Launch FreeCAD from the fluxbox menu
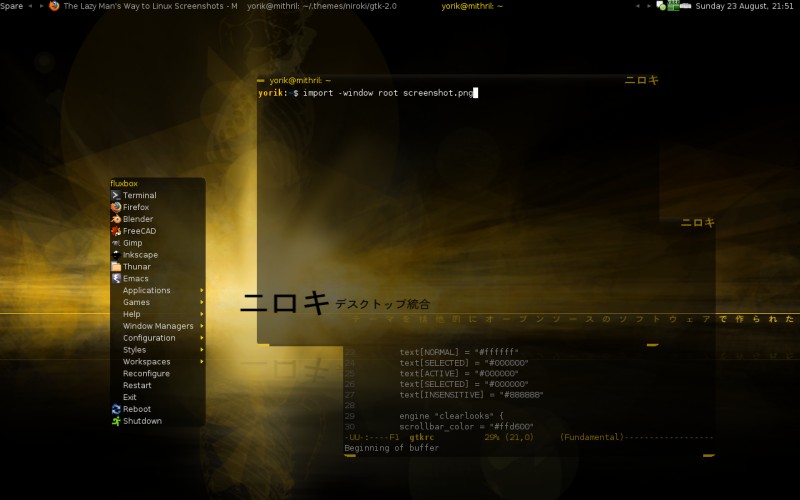The width and height of the screenshot is (800, 500). 139,231
